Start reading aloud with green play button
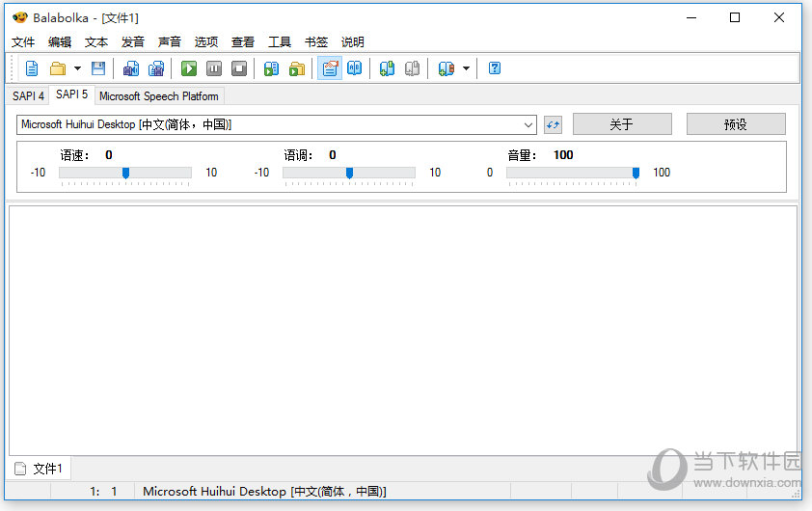 tap(189, 68)
